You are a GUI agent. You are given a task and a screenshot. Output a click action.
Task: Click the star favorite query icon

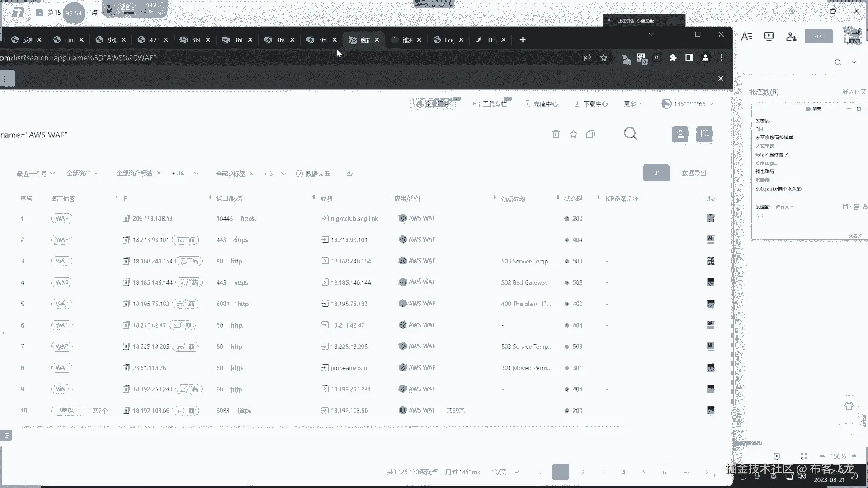573,134
